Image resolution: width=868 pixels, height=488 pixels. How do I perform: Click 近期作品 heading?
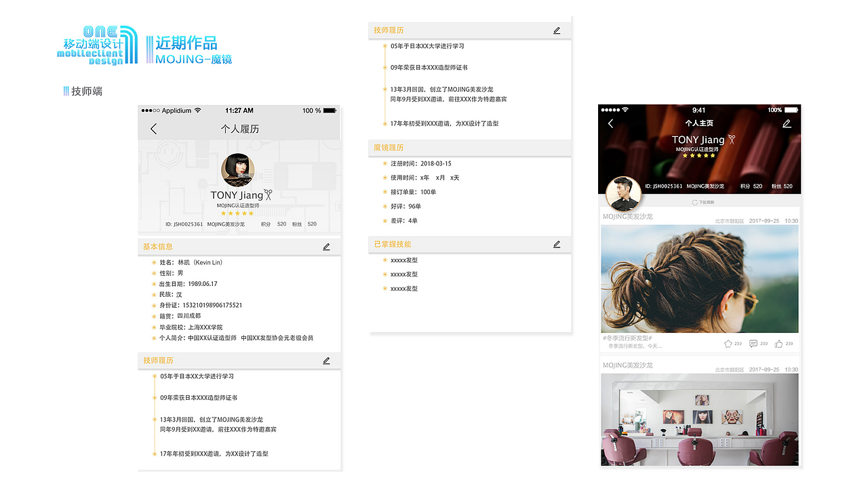click(186, 43)
